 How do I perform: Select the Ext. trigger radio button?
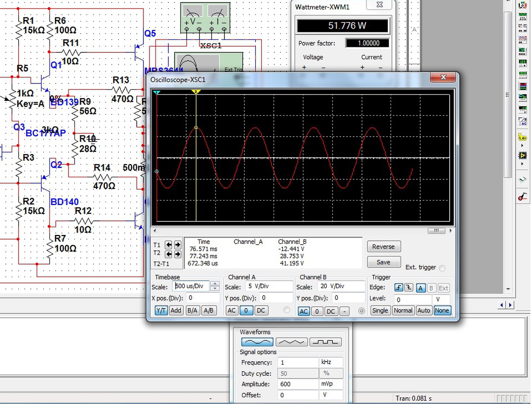pyautogui.click(x=442, y=268)
